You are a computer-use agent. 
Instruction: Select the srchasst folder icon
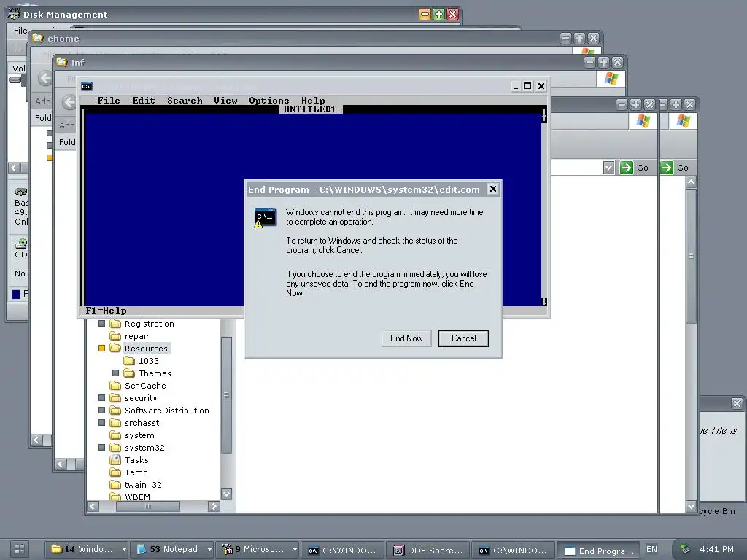(x=115, y=423)
